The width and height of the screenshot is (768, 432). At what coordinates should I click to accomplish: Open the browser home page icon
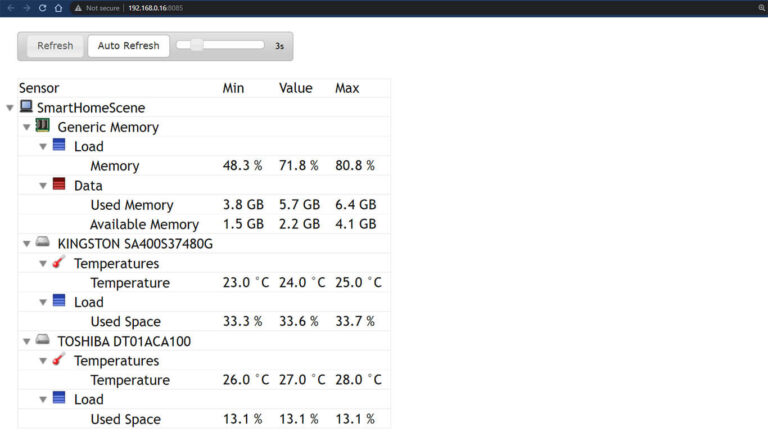[x=58, y=7]
